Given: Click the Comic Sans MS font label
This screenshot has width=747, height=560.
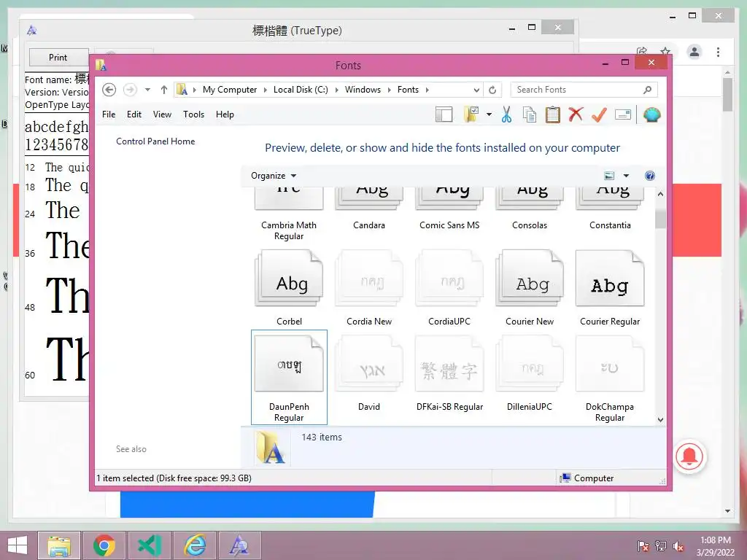Looking at the screenshot, I should tap(449, 225).
